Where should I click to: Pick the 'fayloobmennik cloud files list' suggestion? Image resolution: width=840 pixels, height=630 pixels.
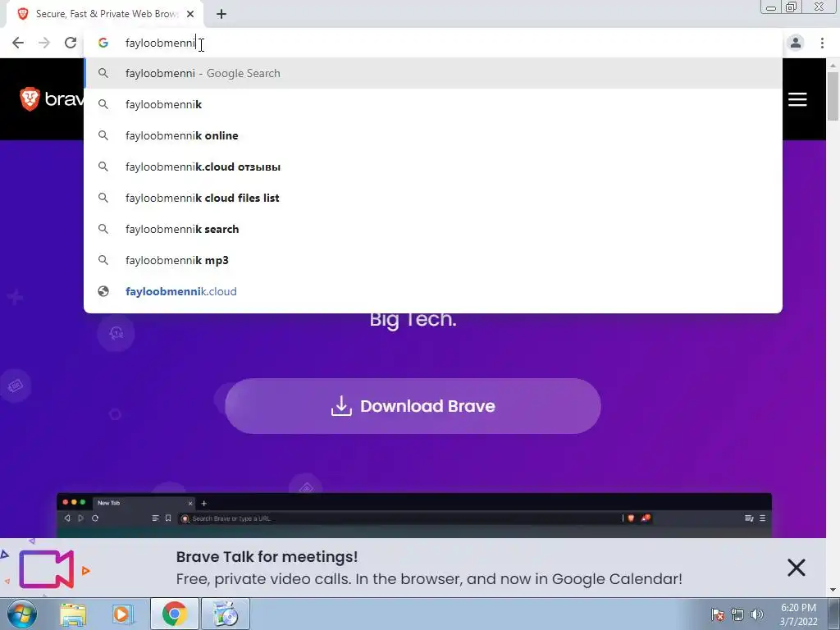(433, 198)
